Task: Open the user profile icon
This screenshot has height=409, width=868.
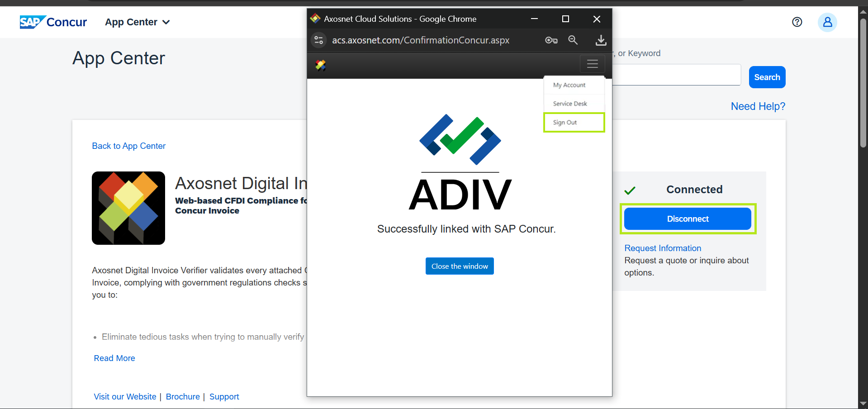Action: (x=827, y=22)
